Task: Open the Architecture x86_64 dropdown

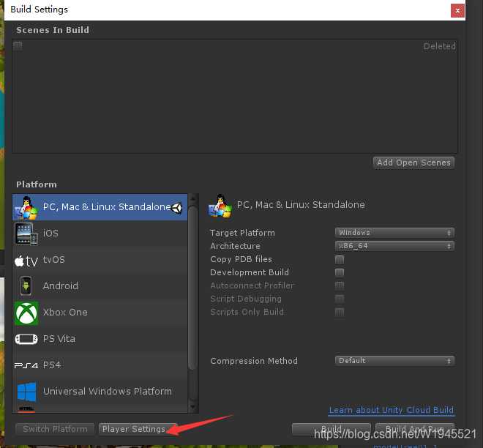Action: click(394, 246)
